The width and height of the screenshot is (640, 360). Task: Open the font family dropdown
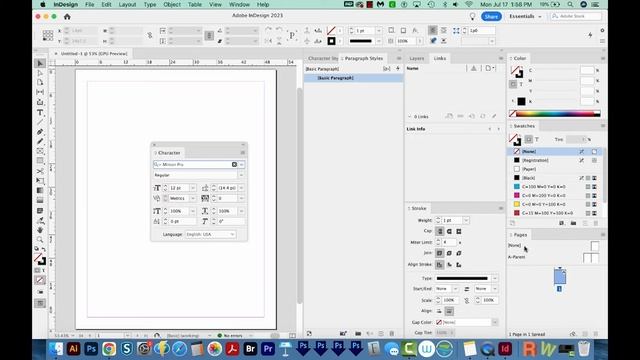point(242,164)
